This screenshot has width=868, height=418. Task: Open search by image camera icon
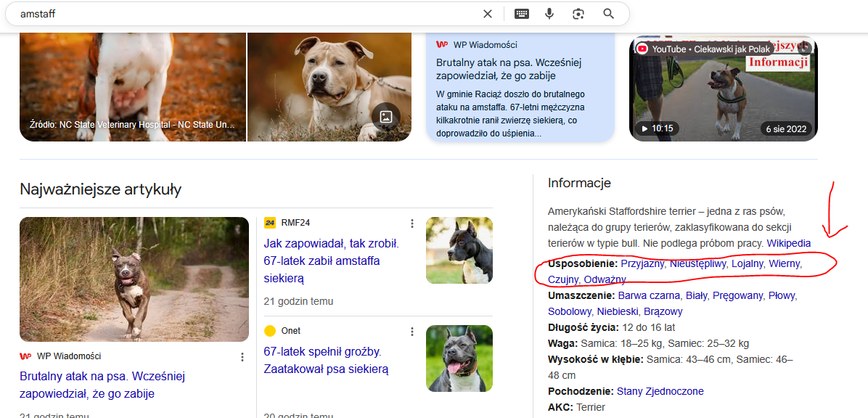(579, 14)
